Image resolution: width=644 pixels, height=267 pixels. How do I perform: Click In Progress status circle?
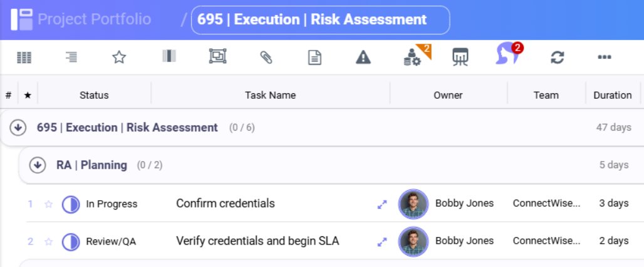tap(71, 204)
